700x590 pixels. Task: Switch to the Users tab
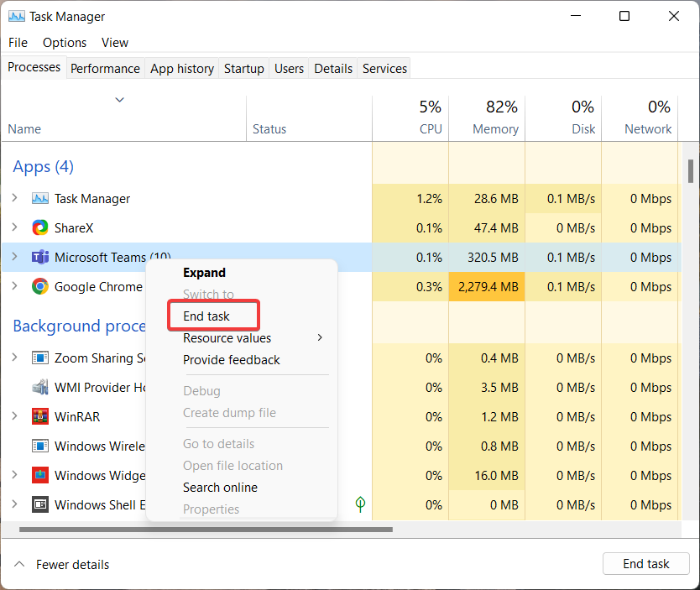tap(289, 68)
